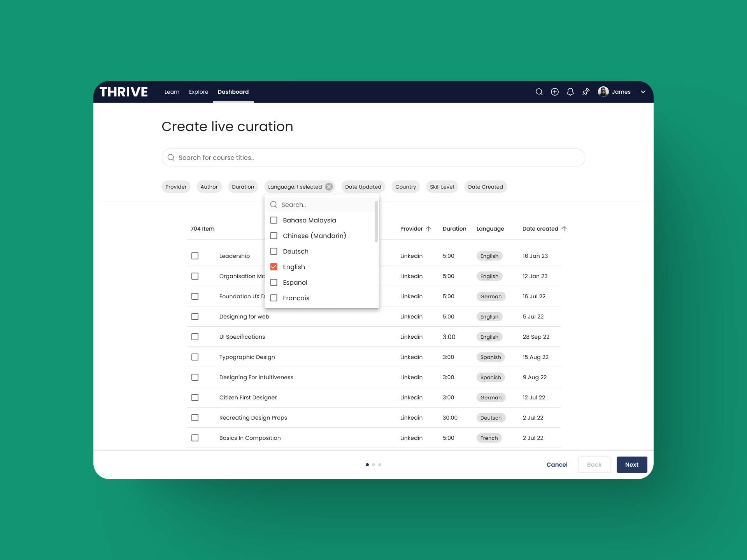This screenshot has width=747, height=560.
Task: Expand the user menu chevron beside James
Action: pos(643,92)
